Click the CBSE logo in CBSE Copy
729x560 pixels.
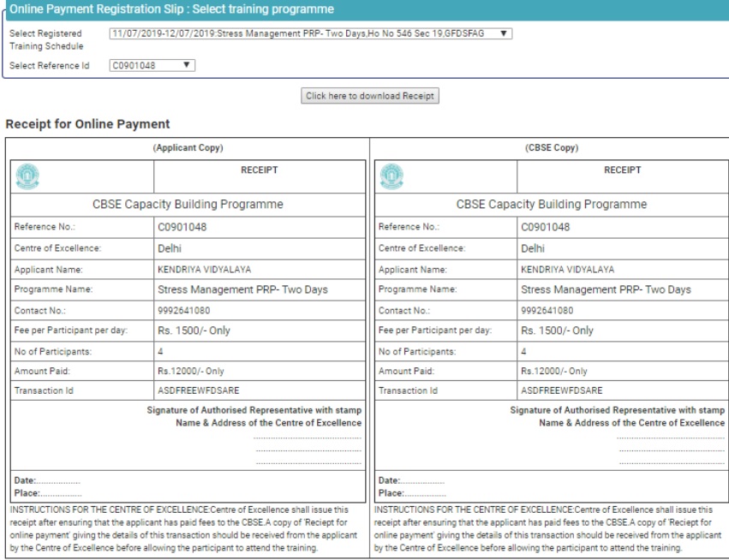click(x=391, y=176)
